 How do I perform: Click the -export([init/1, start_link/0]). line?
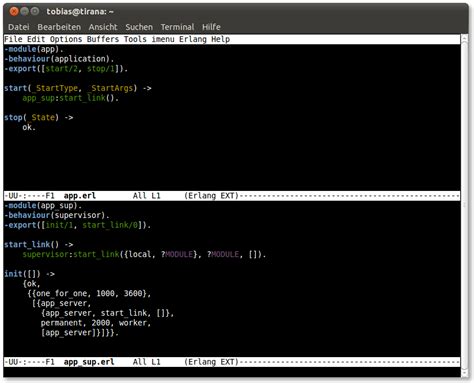[78, 225]
